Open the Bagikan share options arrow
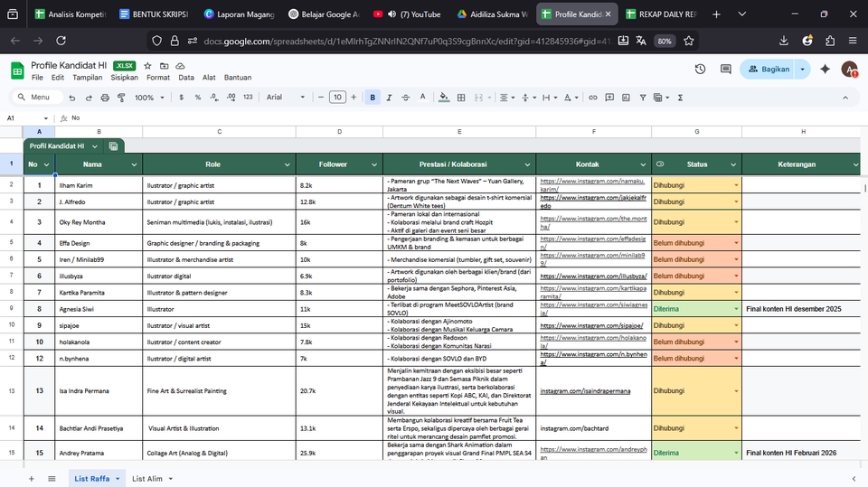868x487 pixels. coord(802,70)
